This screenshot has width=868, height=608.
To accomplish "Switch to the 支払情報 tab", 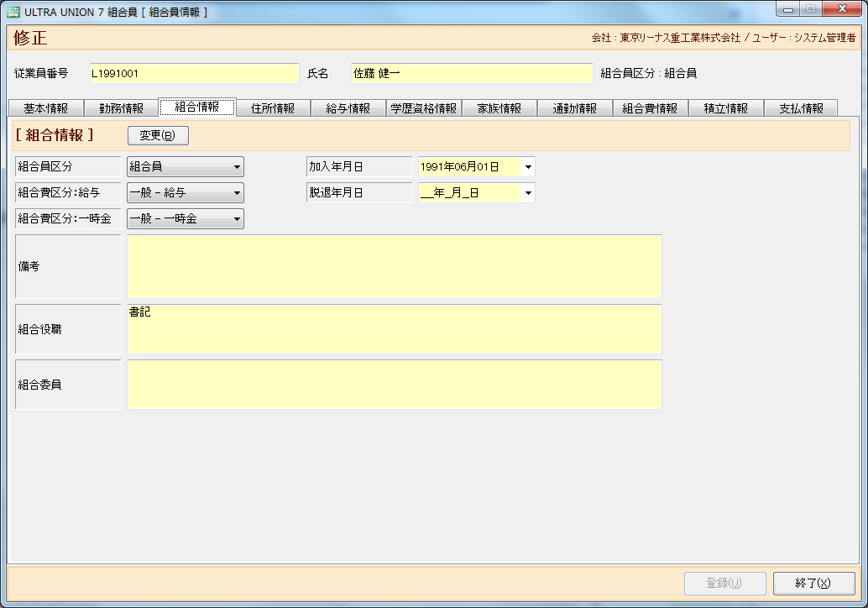I will [801, 108].
